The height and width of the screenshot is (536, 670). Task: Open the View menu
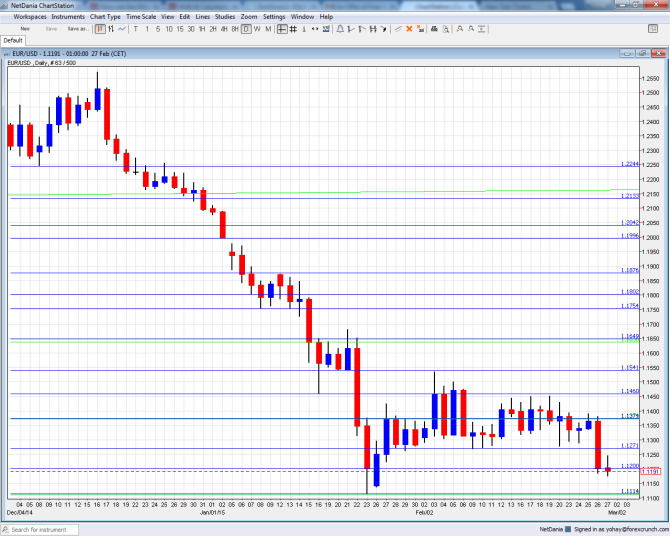point(168,17)
